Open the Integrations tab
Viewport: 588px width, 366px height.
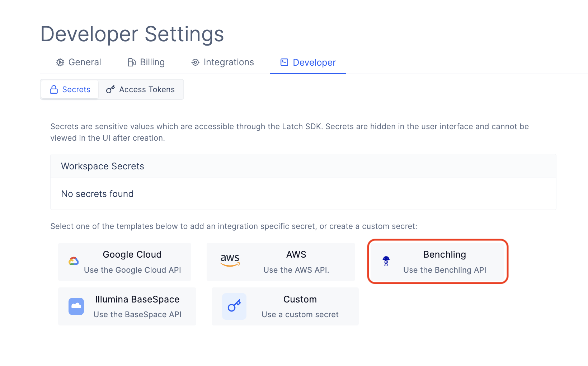pyautogui.click(x=222, y=62)
